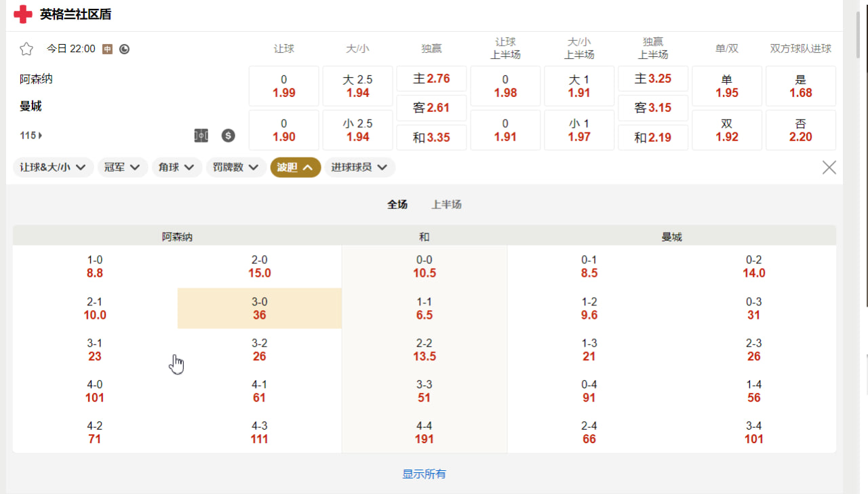The image size is (868, 494).
Task: Select draw score 2-2 at 13.5
Action: tap(425, 349)
